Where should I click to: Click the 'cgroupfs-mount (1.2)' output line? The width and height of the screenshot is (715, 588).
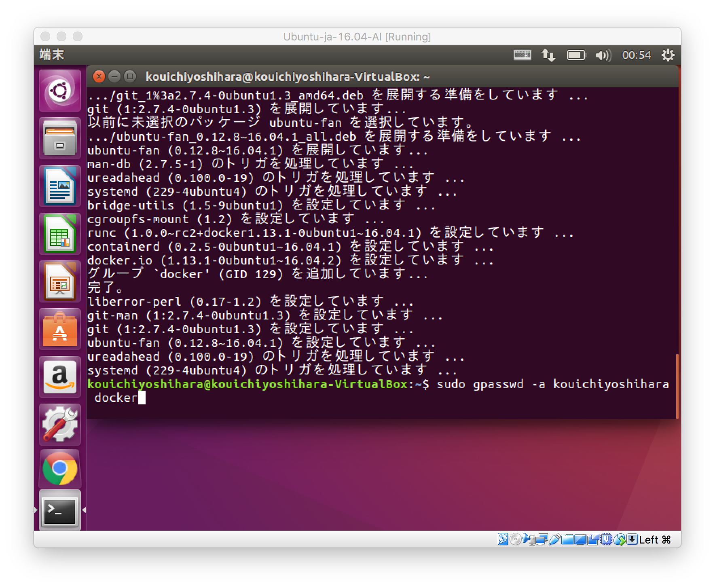coord(236,219)
